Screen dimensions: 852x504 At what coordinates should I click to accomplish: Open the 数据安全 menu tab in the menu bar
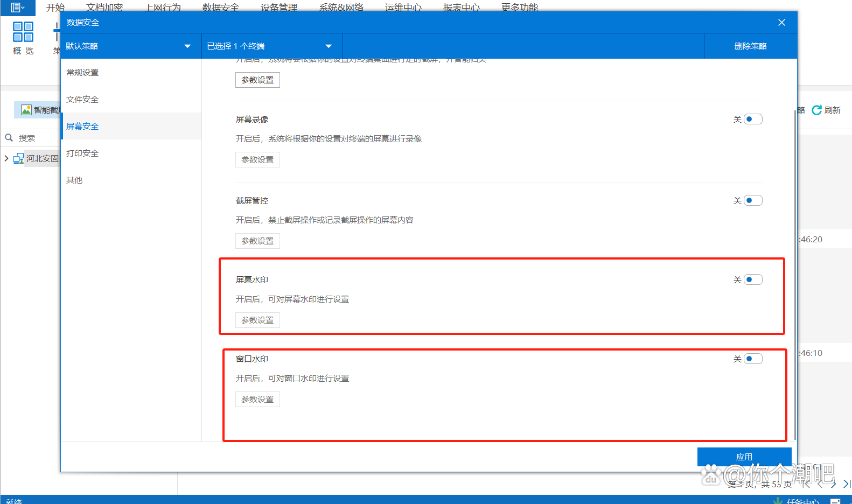pos(221,7)
